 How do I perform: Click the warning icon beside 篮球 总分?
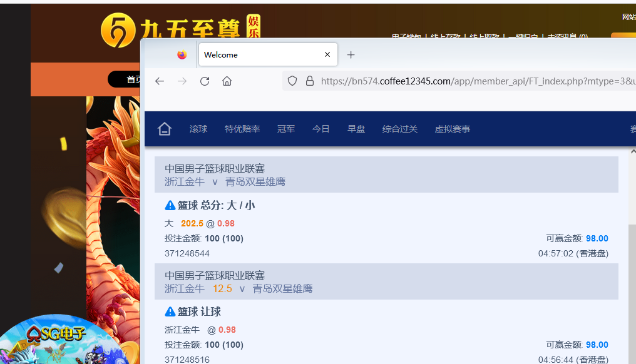tap(170, 206)
